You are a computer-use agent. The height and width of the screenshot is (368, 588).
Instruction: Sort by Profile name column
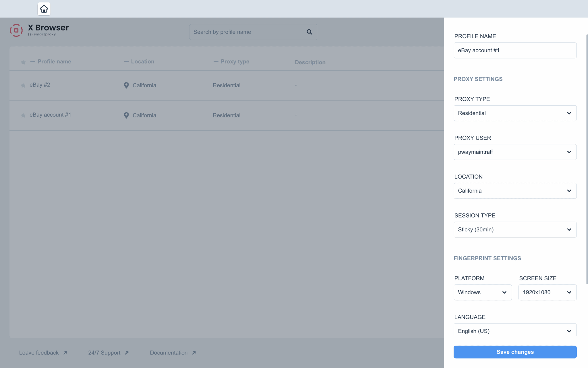pos(51,61)
